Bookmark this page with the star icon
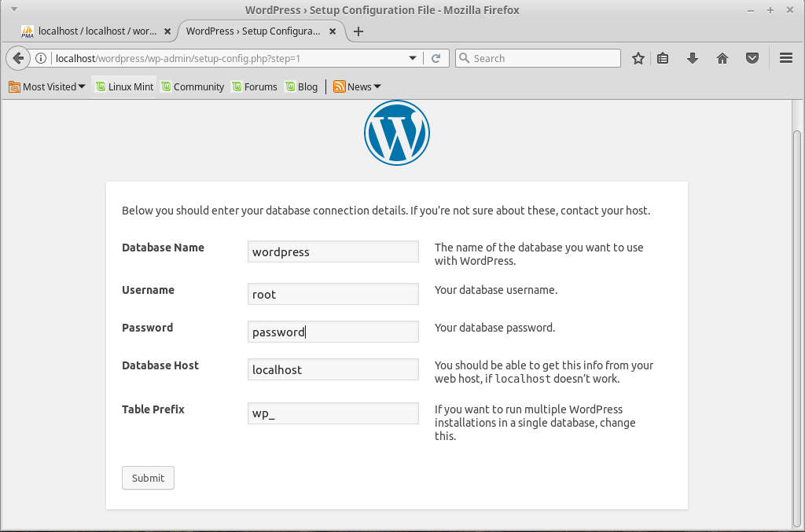The width and height of the screenshot is (805, 532). (638, 58)
